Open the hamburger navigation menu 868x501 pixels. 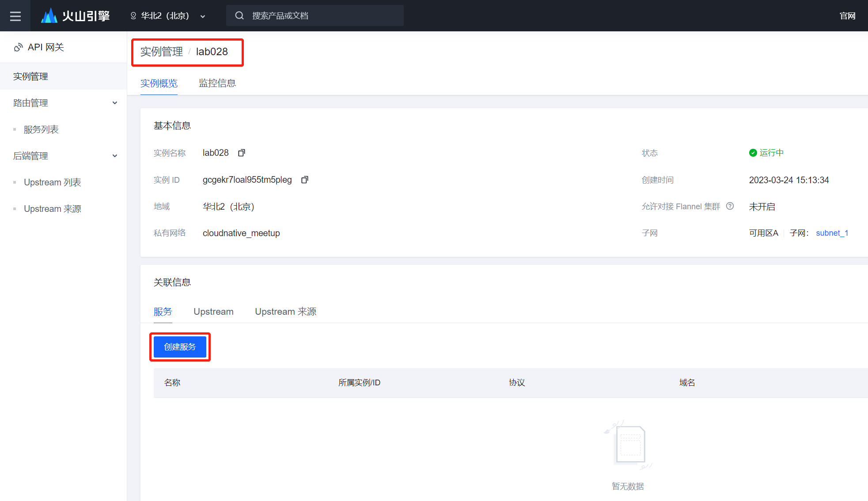pyautogui.click(x=15, y=16)
